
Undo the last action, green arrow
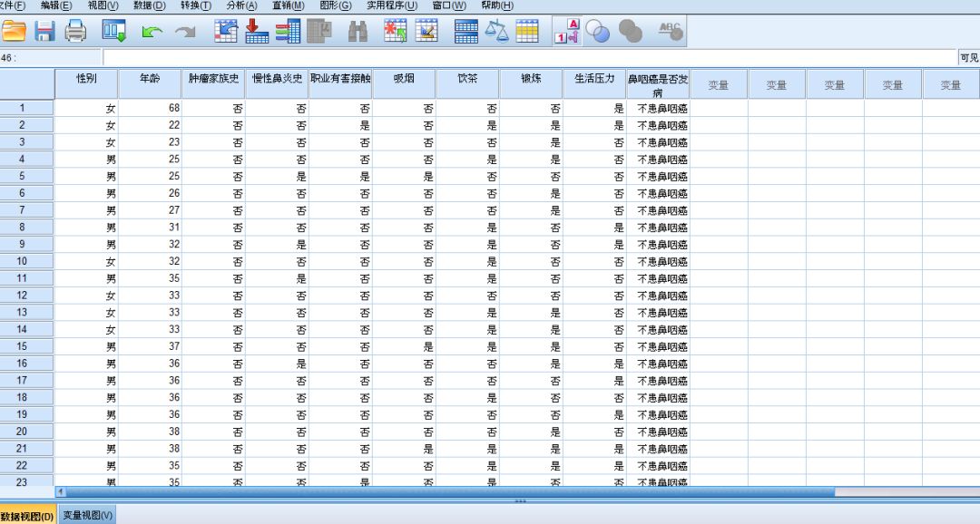(x=152, y=31)
